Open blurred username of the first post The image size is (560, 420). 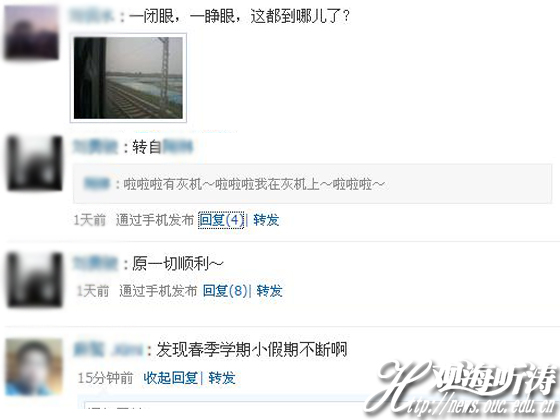(x=92, y=16)
